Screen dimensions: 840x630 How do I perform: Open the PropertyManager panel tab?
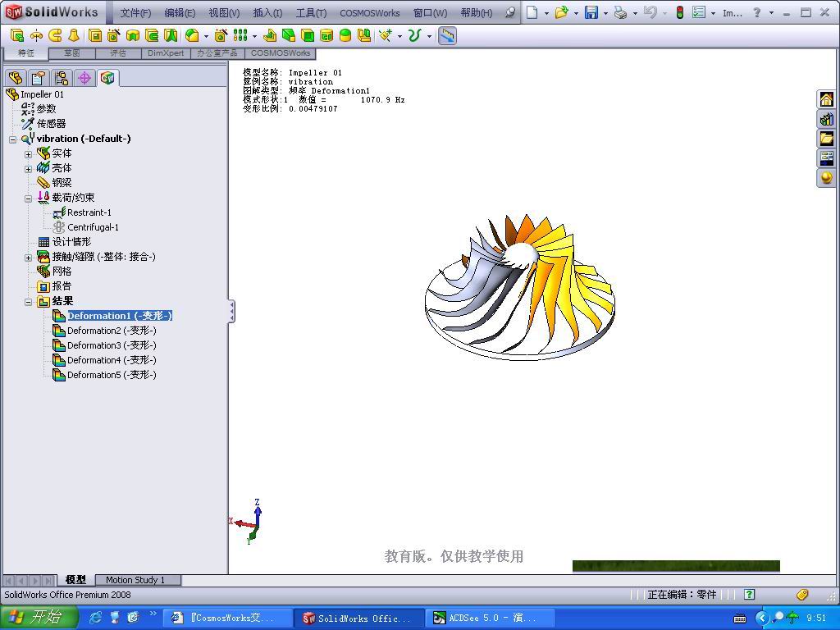pos(38,78)
